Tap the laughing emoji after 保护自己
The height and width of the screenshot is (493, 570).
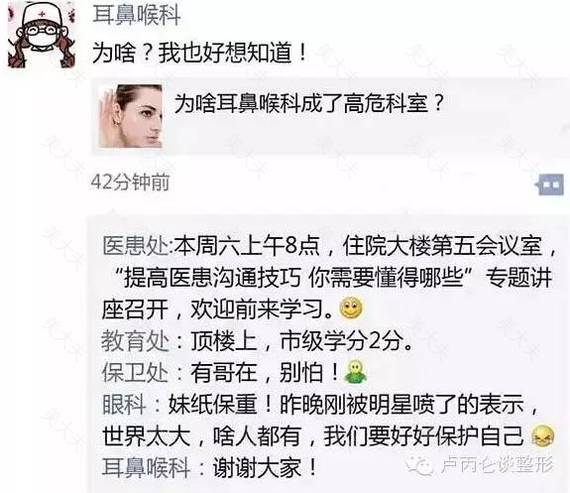(x=543, y=436)
